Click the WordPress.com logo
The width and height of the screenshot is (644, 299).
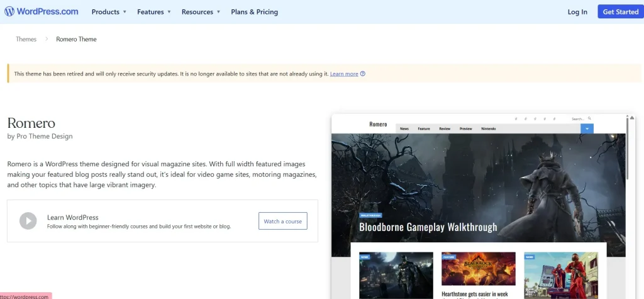pyautogui.click(x=42, y=11)
